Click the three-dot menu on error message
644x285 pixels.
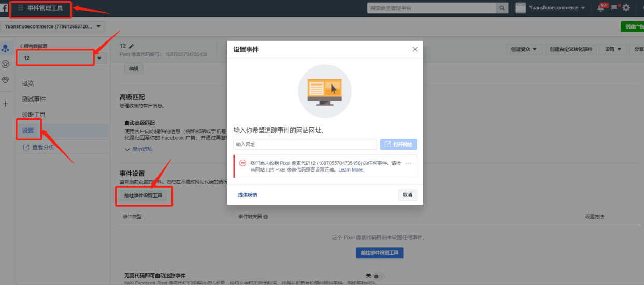pyautogui.click(x=409, y=163)
